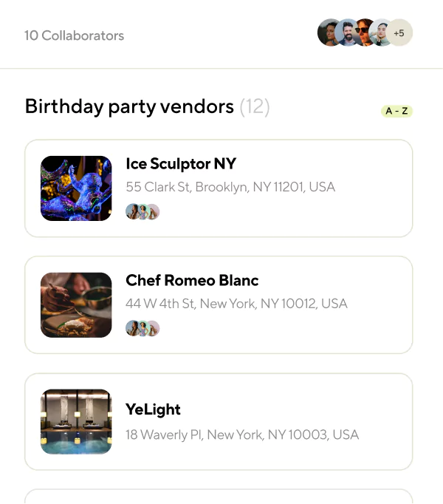Open the YeLight pool venue thumbnail

click(76, 422)
